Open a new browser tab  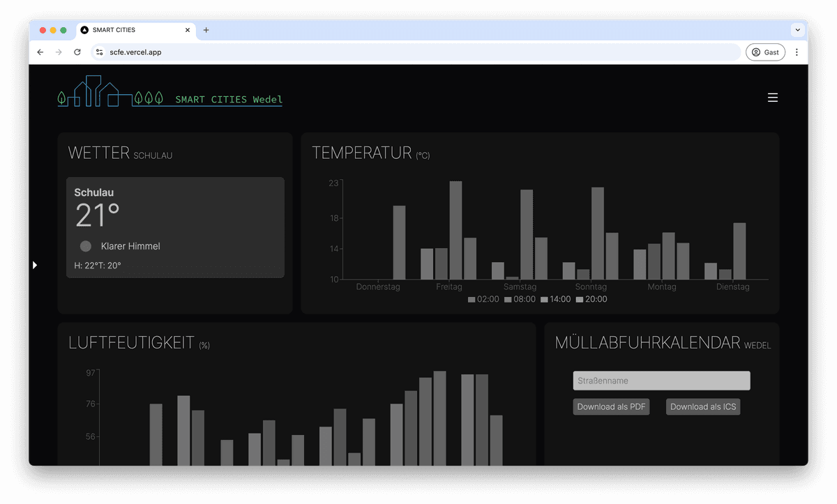206,30
